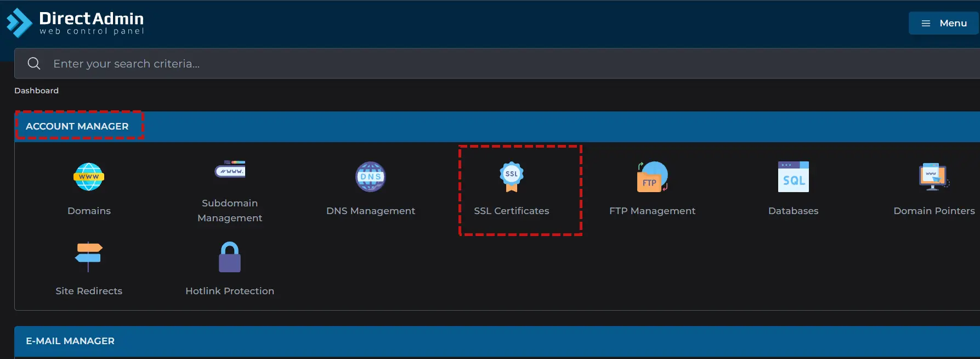This screenshot has height=359, width=980.
Task: Click the hamburger icon in the Menu button
Action: [x=926, y=24]
